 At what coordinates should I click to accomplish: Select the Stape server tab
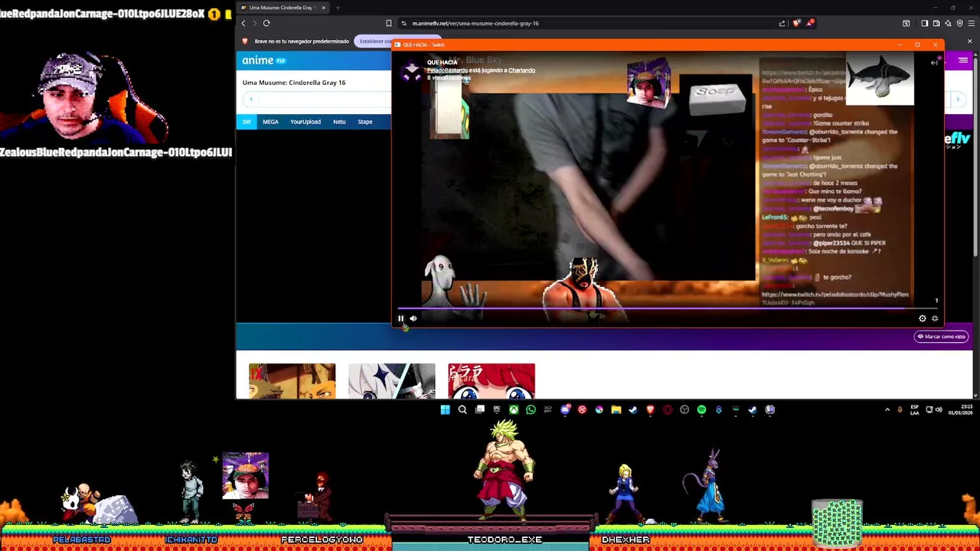tap(365, 122)
